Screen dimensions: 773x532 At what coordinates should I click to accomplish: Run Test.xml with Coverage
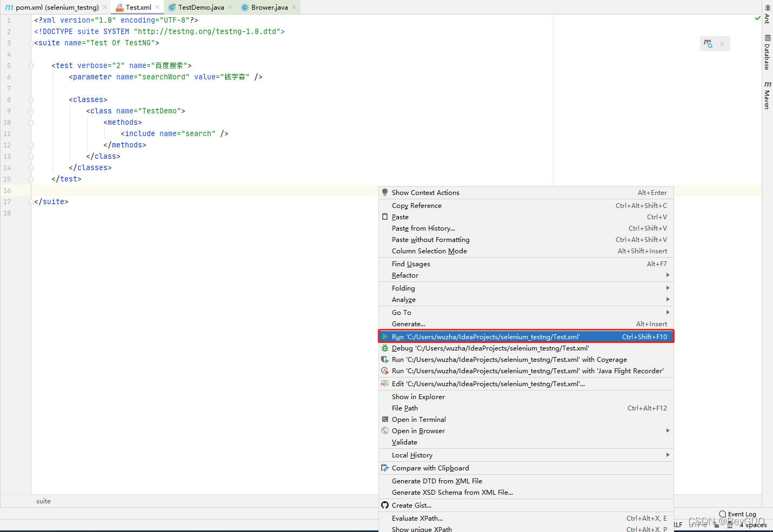point(526,360)
